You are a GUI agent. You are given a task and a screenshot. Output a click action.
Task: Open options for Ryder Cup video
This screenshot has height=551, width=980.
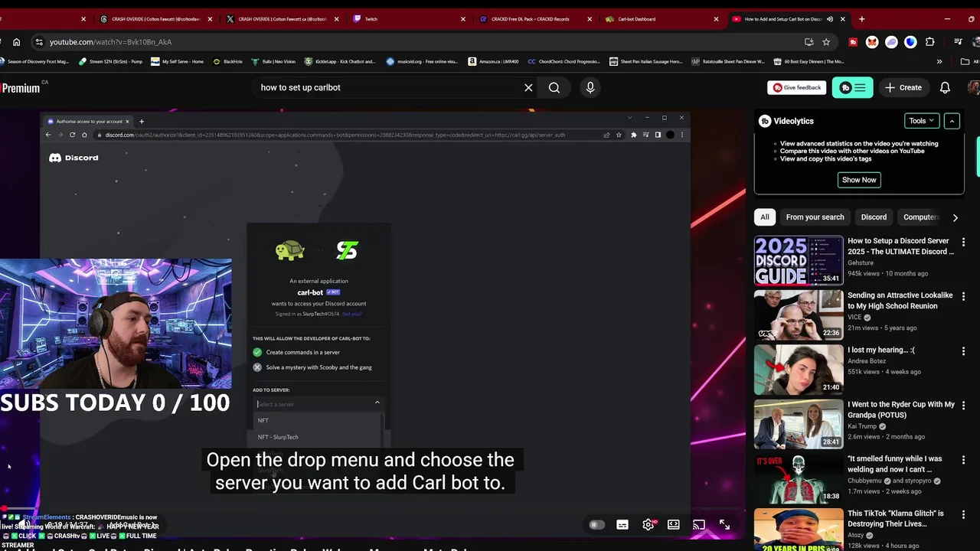click(963, 406)
